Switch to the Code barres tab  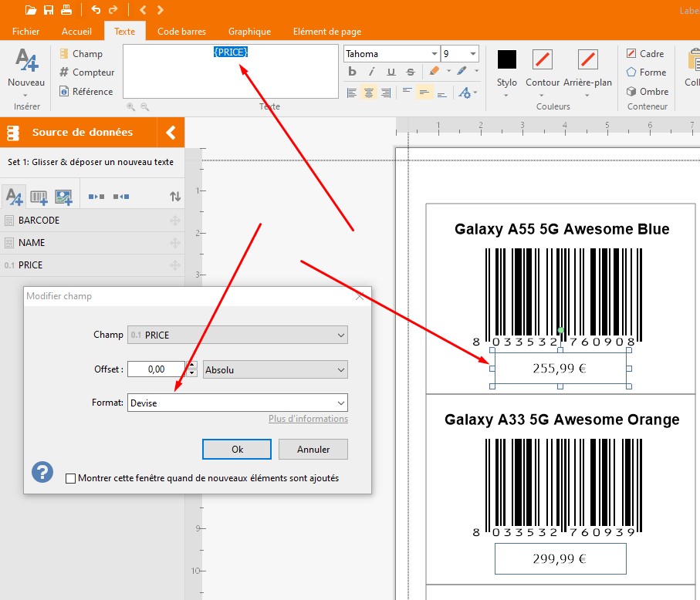coord(181,32)
